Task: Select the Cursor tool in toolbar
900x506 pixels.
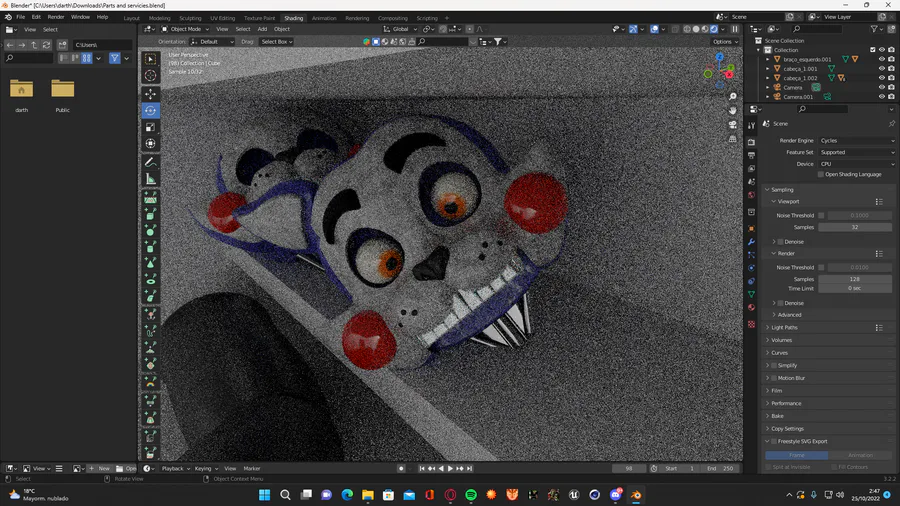Action: (x=150, y=76)
